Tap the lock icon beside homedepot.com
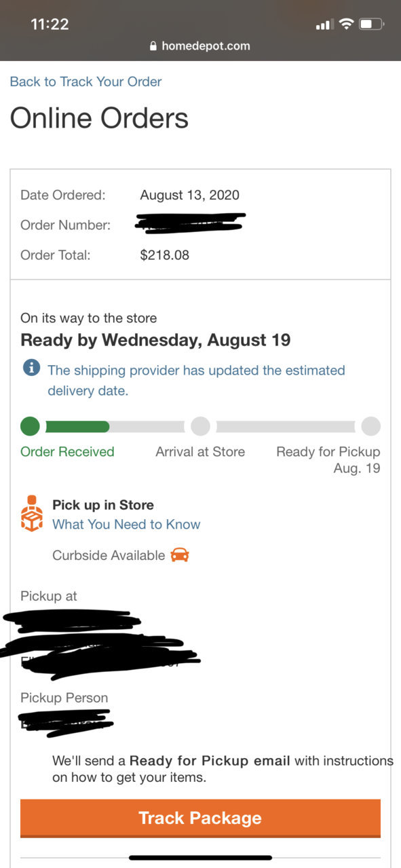 pyautogui.click(x=153, y=46)
